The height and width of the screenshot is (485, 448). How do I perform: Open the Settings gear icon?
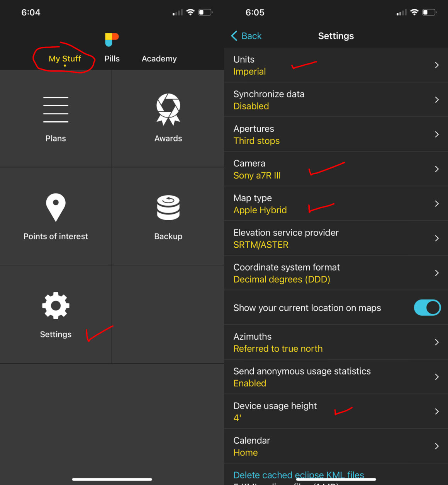pyautogui.click(x=56, y=305)
